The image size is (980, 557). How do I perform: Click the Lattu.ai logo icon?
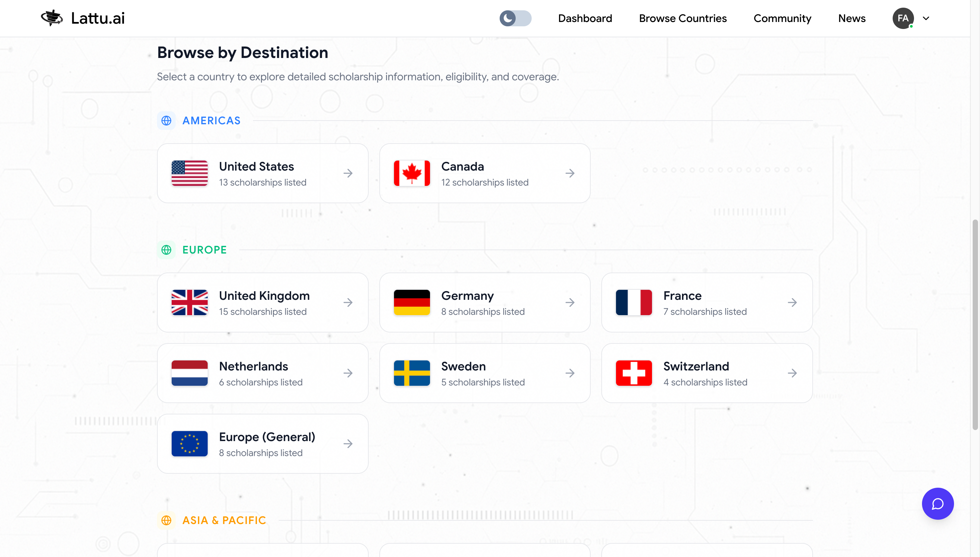[x=52, y=18]
